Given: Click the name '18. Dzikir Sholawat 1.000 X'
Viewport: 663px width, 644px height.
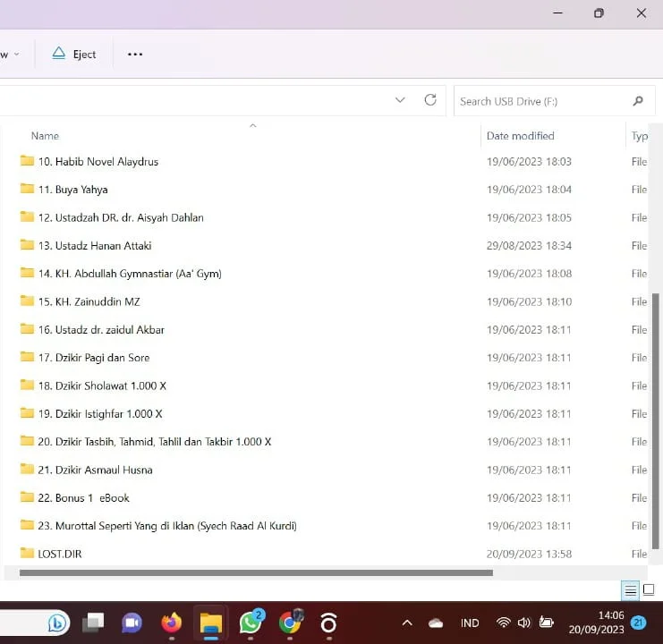Looking at the screenshot, I should (x=102, y=386).
